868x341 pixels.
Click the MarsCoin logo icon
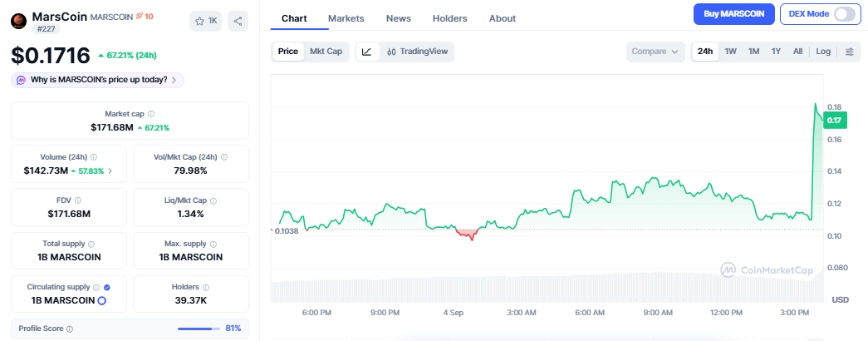pos(19,21)
